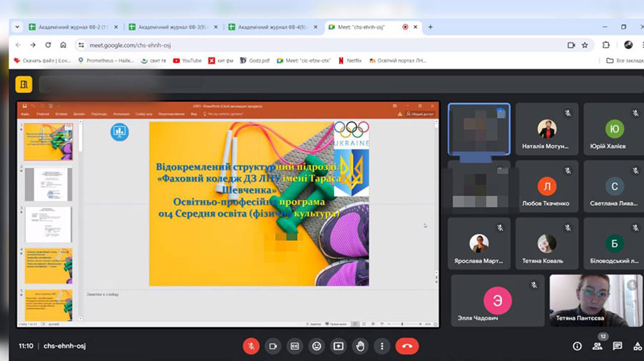Screen dimensions: 644x361
Task: Open the chat messages panel
Action: (618, 346)
